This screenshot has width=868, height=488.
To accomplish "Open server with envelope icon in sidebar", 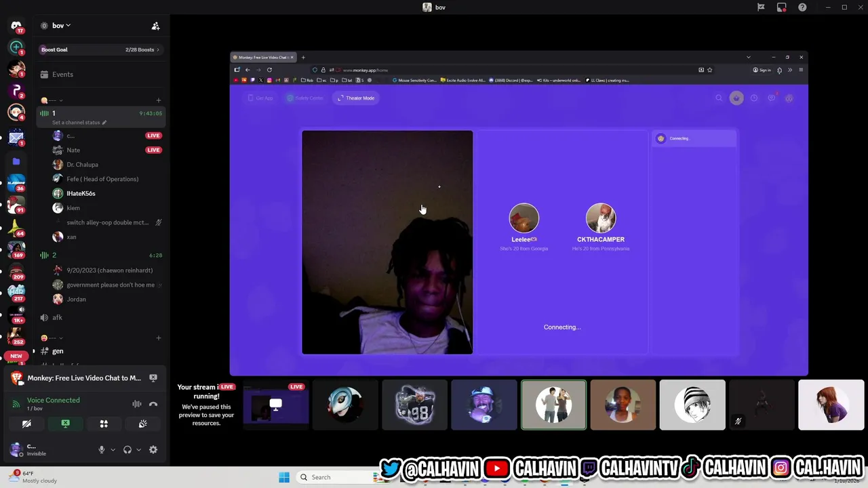I will point(16,138).
